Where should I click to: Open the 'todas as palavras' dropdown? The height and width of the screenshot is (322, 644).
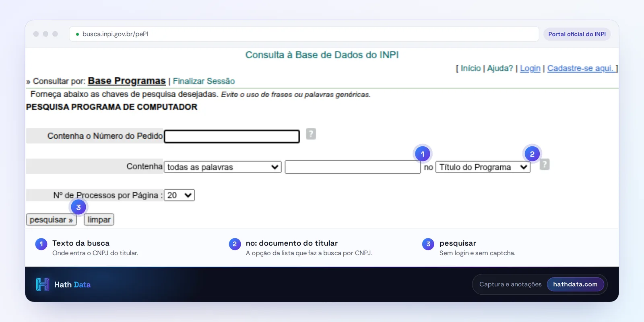pos(223,167)
